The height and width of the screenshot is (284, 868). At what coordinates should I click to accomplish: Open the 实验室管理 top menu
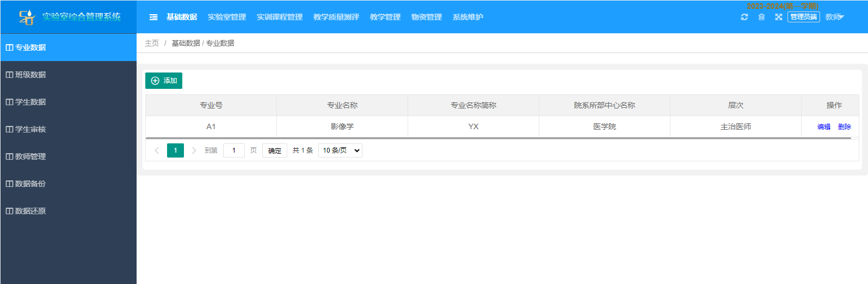[x=227, y=17]
